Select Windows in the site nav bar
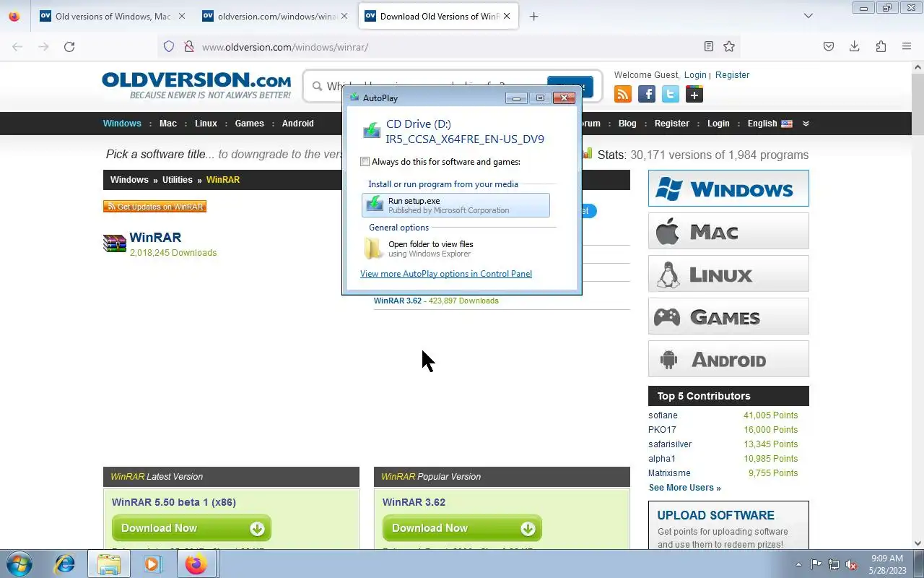Viewport: 924px width, 578px height. click(122, 124)
